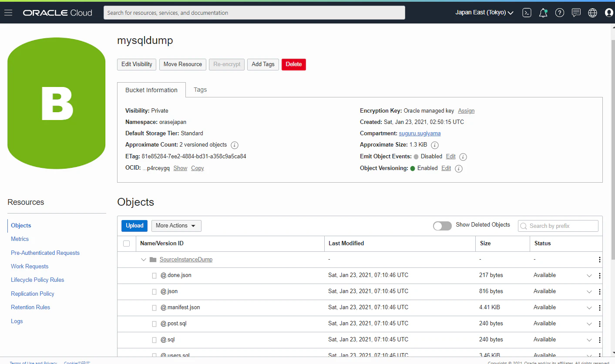Expand versions of @.json
This screenshot has width=615, height=364.
pos(589,292)
